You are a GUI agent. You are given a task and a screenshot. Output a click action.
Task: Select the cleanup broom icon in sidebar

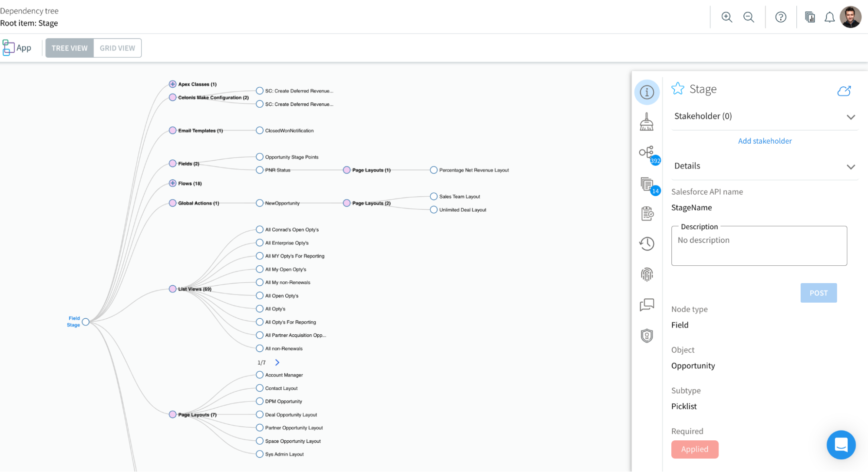click(x=647, y=122)
